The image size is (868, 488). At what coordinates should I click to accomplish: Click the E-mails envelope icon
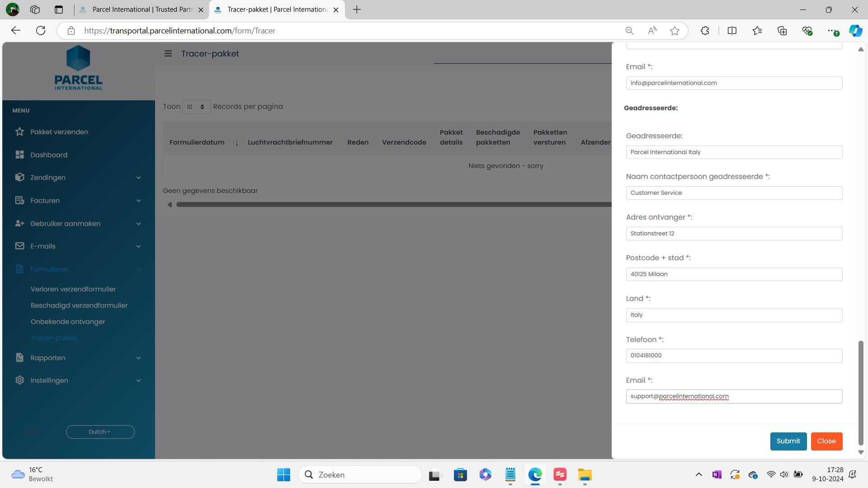[x=19, y=246]
